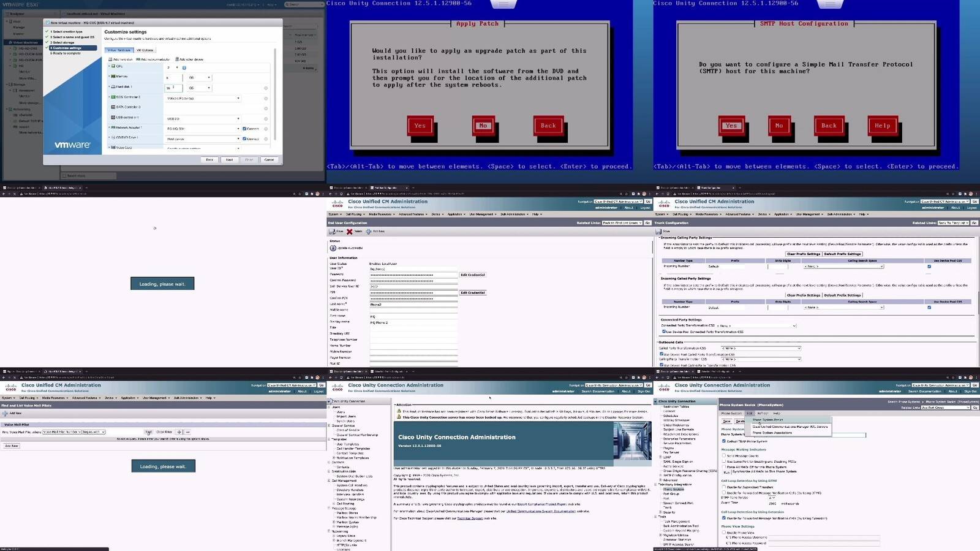Image resolution: width=980 pixels, height=551 pixels.
Task: Open System menu on End User Configuration page
Action: tap(334, 215)
